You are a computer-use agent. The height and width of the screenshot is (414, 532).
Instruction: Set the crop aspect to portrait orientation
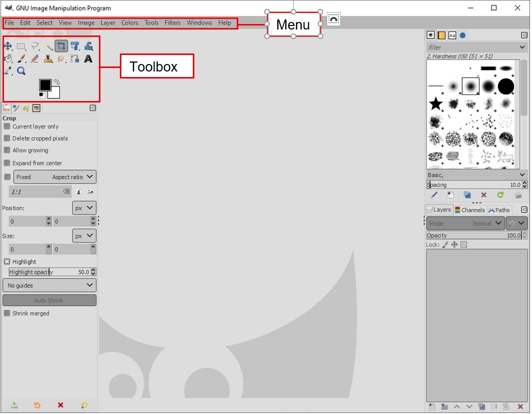pos(79,192)
